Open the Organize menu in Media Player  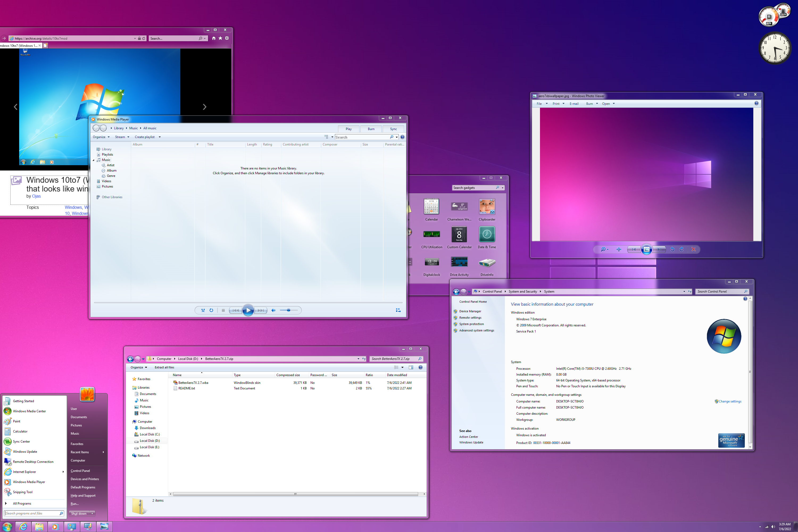[x=101, y=137]
